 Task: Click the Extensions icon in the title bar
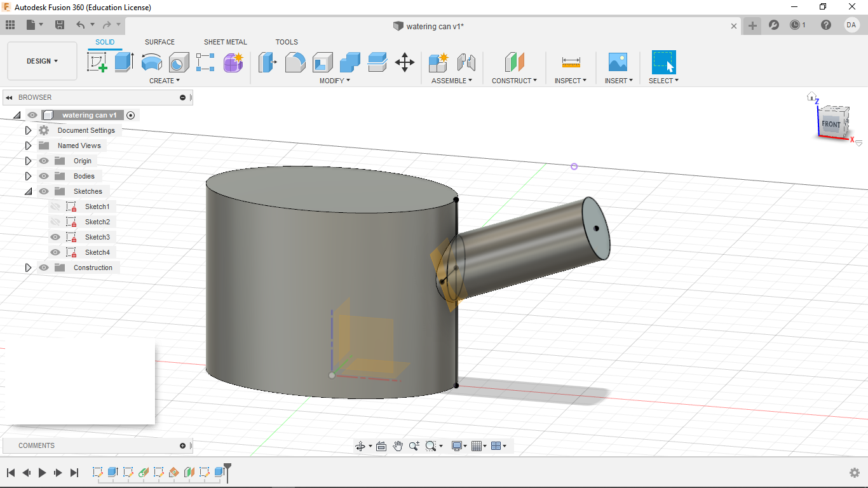pos(773,25)
